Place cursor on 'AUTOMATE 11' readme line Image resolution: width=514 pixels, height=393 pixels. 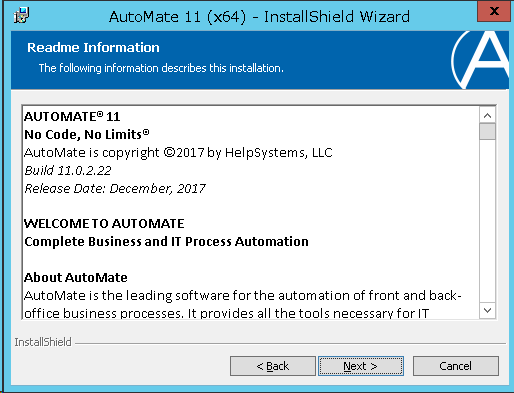[x=72, y=117]
